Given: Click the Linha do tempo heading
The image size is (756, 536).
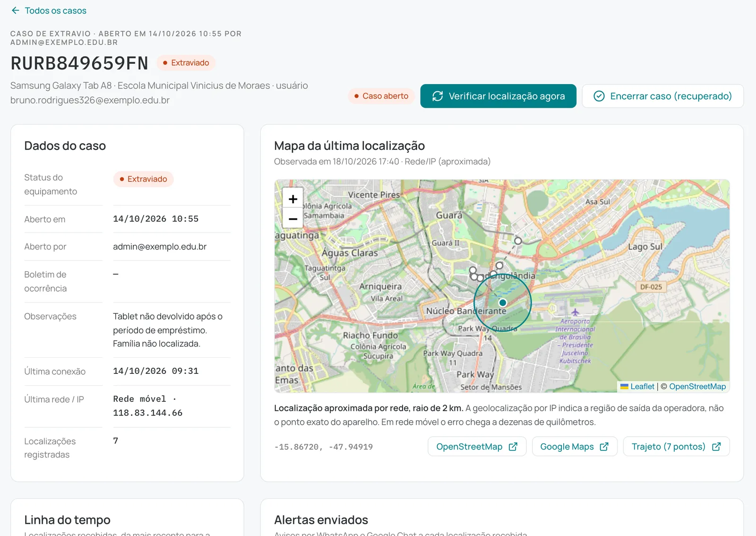Looking at the screenshot, I should [67, 520].
